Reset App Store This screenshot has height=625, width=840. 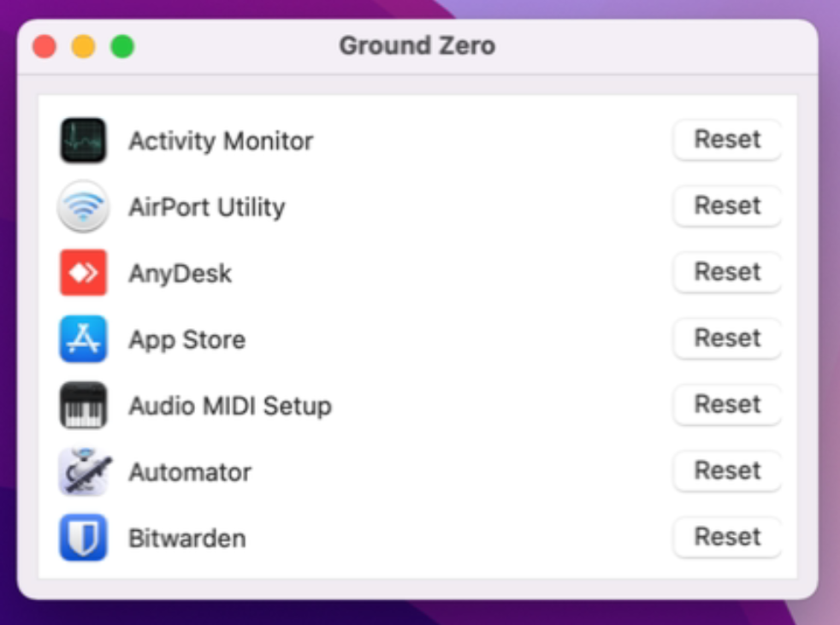pyautogui.click(x=727, y=339)
